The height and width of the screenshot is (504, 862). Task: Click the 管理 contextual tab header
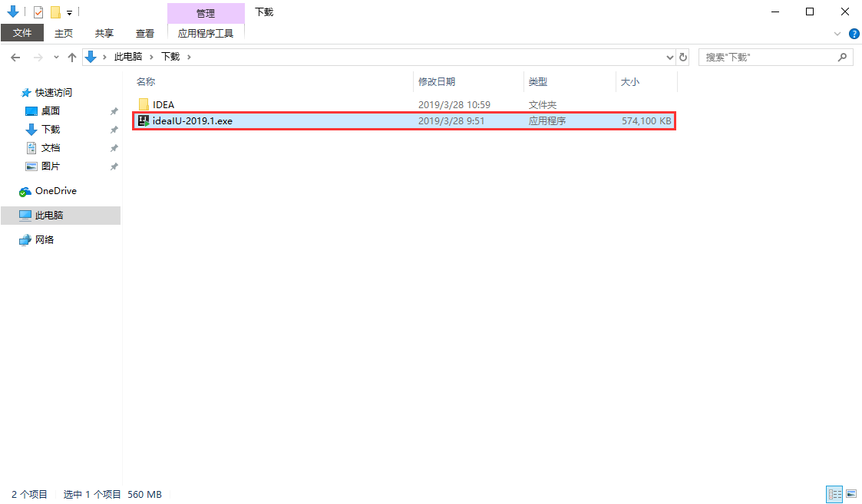206,12
